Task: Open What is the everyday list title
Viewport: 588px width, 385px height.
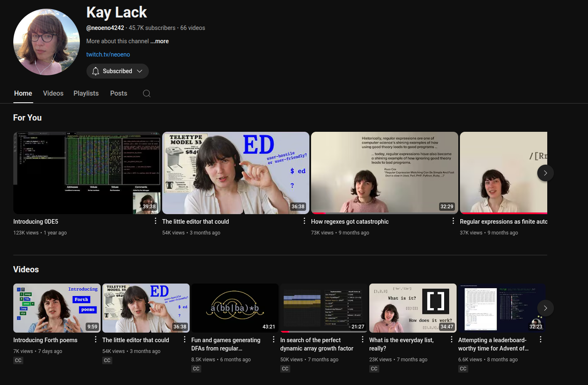Action: coord(401,344)
